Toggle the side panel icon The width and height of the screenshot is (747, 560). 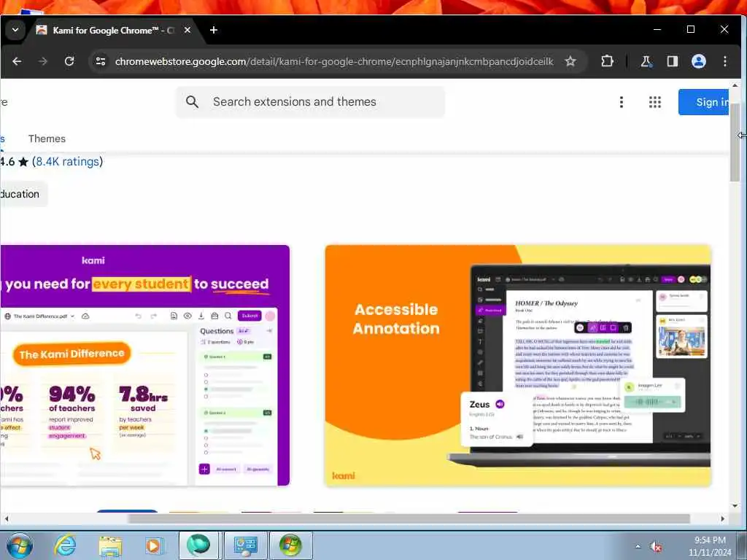pyautogui.click(x=672, y=61)
